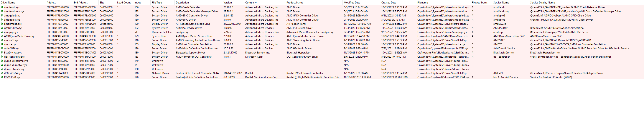Sort by the Description column header
The width and height of the screenshot is (644, 123).
tap(198, 3)
